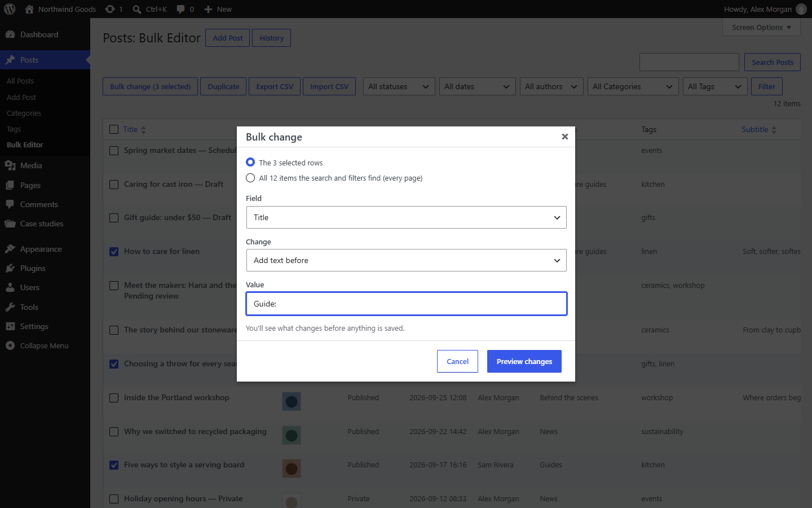This screenshot has height=508, width=812.
Task: Open the Tools wrench icon
Action: pyautogui.click(x=10, y=307)
